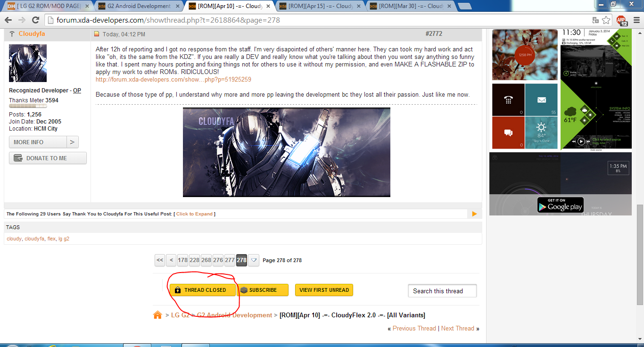Bookmark this page with the star
Viewport: 644px width, 347px height.
tap(607, 20)
